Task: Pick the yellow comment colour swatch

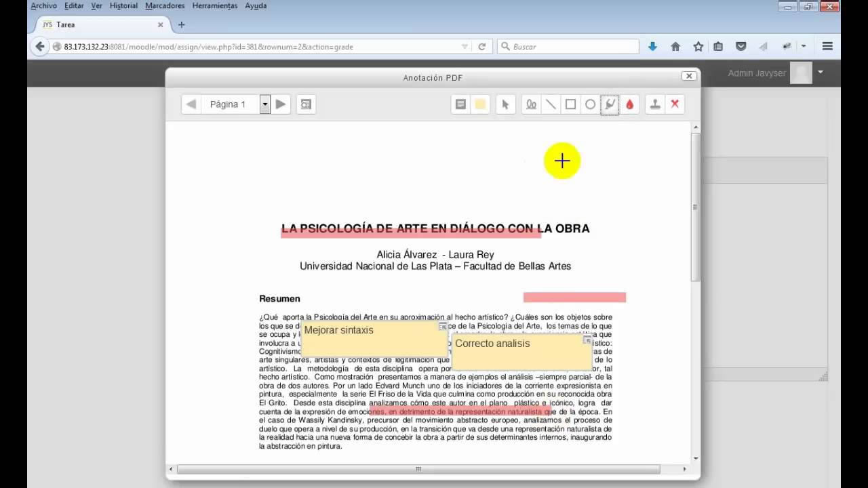Action: tap(480, 104)
